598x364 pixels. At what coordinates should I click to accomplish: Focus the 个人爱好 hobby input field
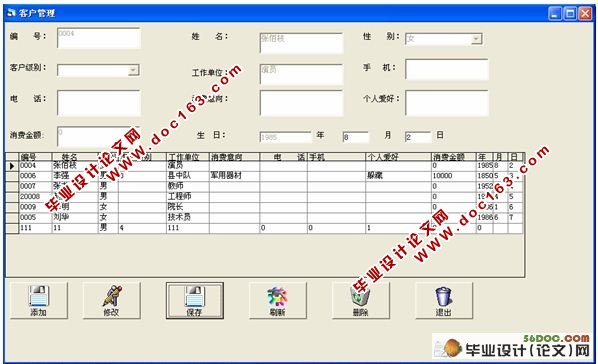[x=447, y=103]
